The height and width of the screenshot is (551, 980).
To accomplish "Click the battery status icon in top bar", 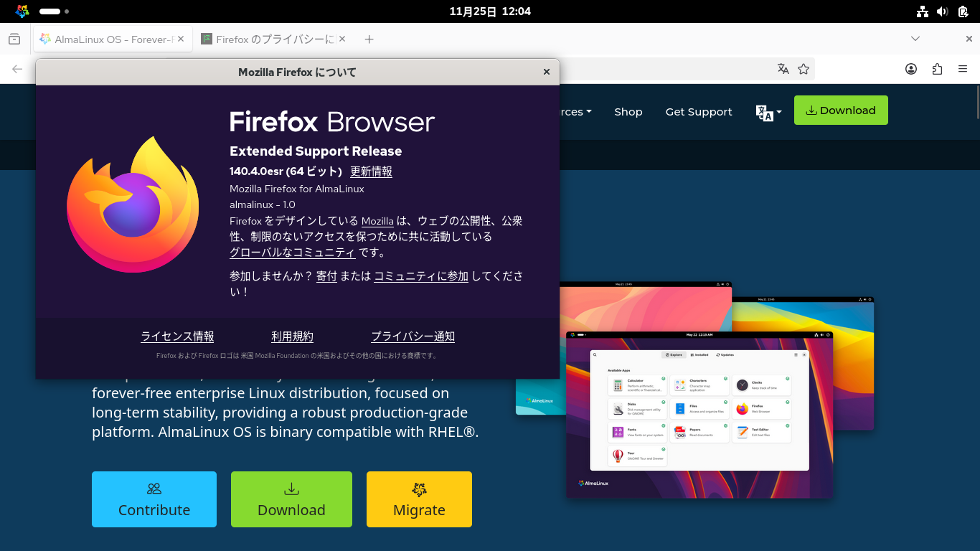I will pyautogui.click(x=963, y=11).
